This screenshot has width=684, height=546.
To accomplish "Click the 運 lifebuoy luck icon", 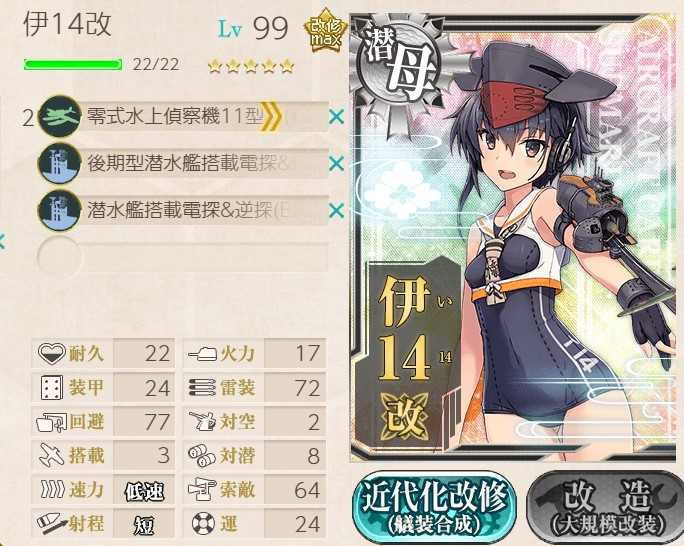I will (203, 523).
